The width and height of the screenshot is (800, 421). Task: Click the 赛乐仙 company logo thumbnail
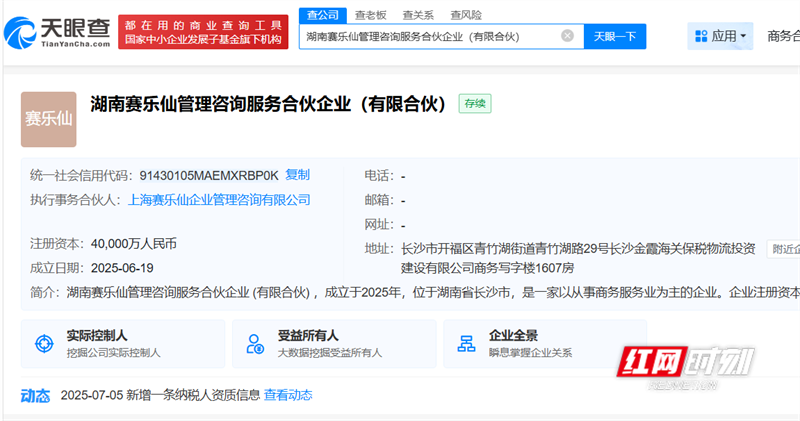pyautogui.click(x=48, y=119)
